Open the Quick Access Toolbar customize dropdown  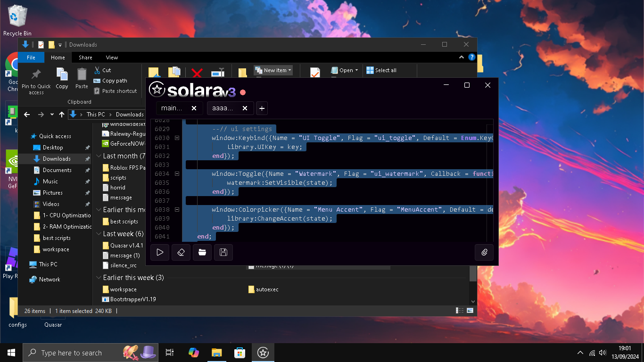(60, 45)
